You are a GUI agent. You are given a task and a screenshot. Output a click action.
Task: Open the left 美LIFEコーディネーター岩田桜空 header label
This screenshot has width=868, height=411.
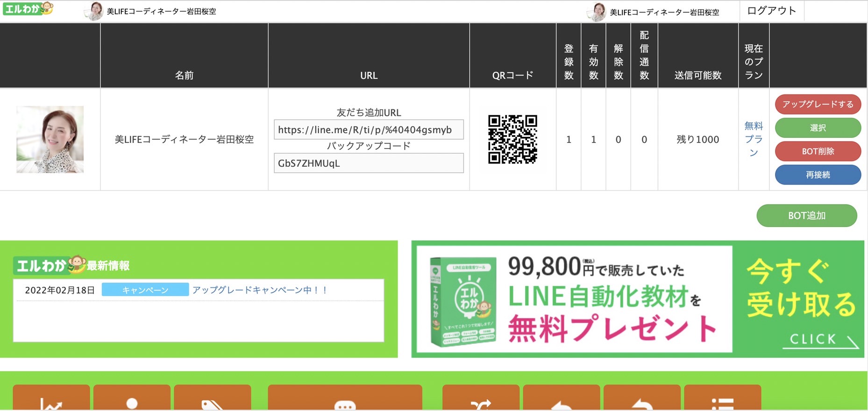(161, 11)
